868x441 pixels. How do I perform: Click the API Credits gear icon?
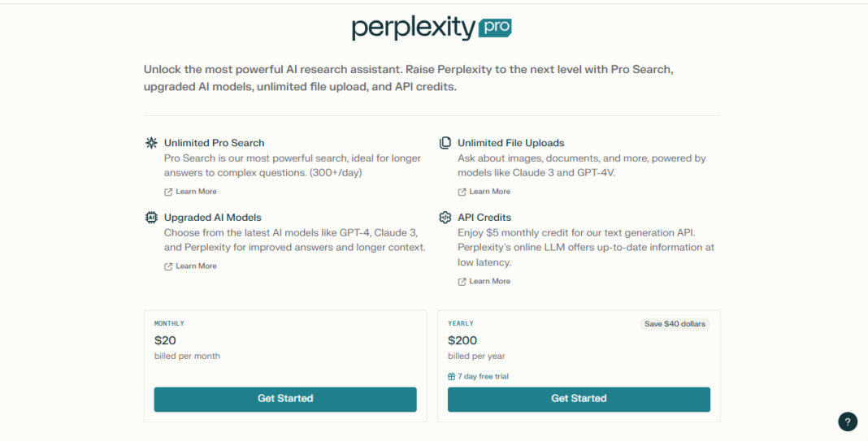tap(445, 218)
